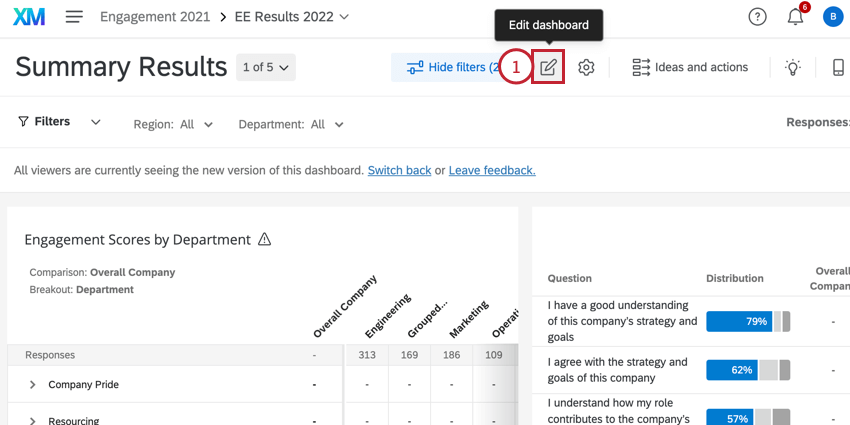Screen dimensions: 850x425
Task: Click the Leave feedback link
Action: pos(492,171)
